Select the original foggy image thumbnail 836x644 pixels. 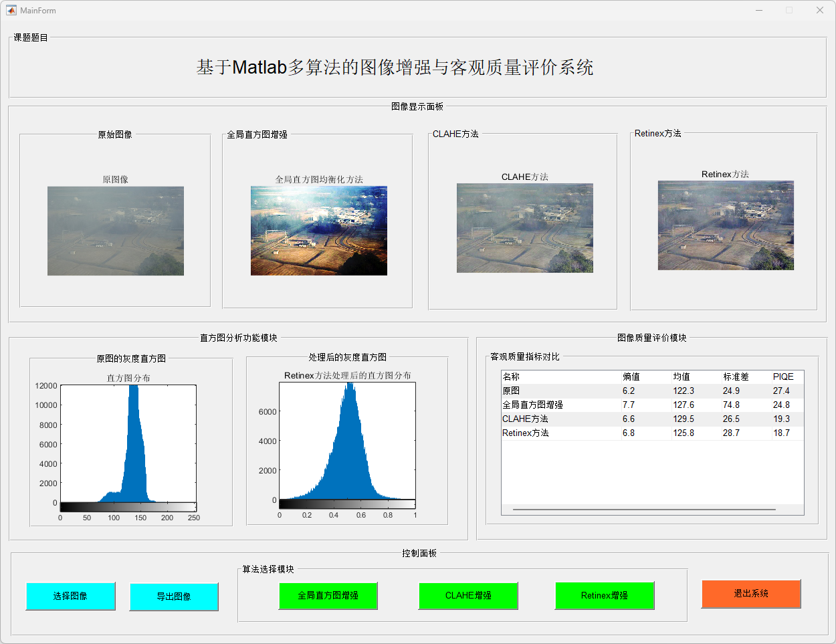tap(115, 231)
